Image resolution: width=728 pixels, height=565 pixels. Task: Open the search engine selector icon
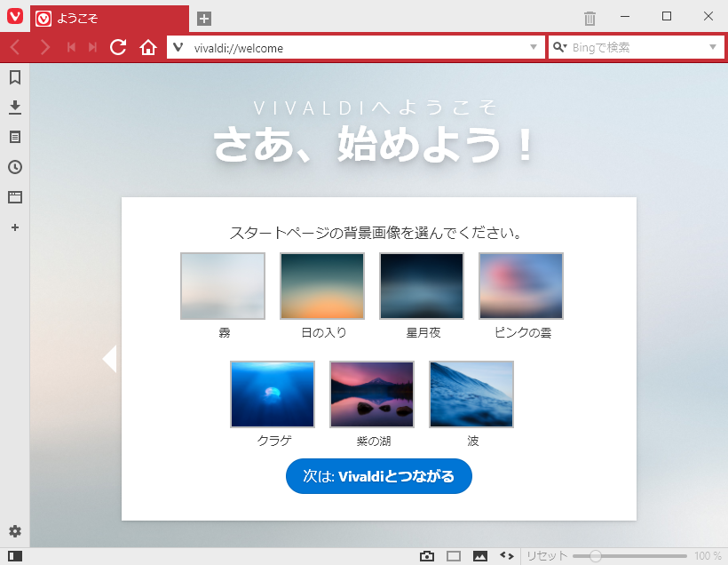tap(560, 47)
